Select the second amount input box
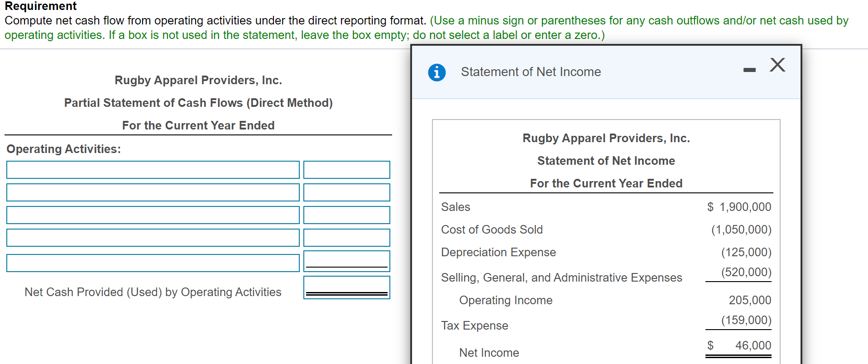This screenshot has height=364, width=868. click(346, 192)
